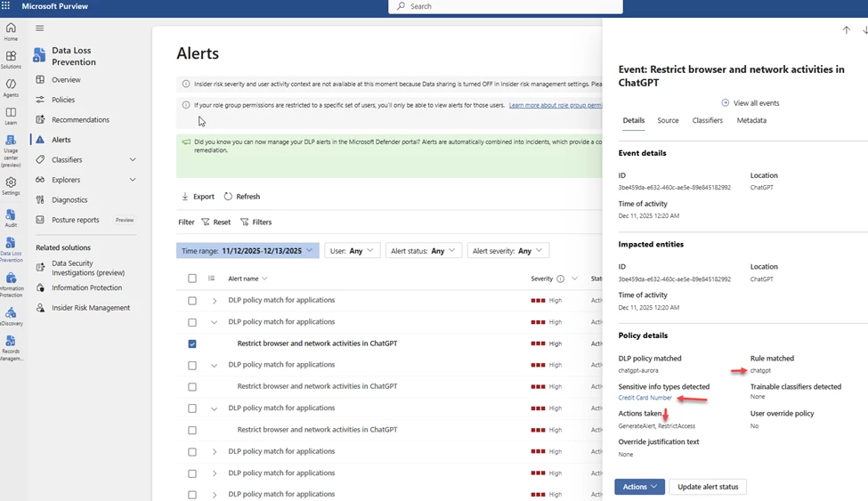
Task: Open Learn in left rail
Action: coord(11,116)
